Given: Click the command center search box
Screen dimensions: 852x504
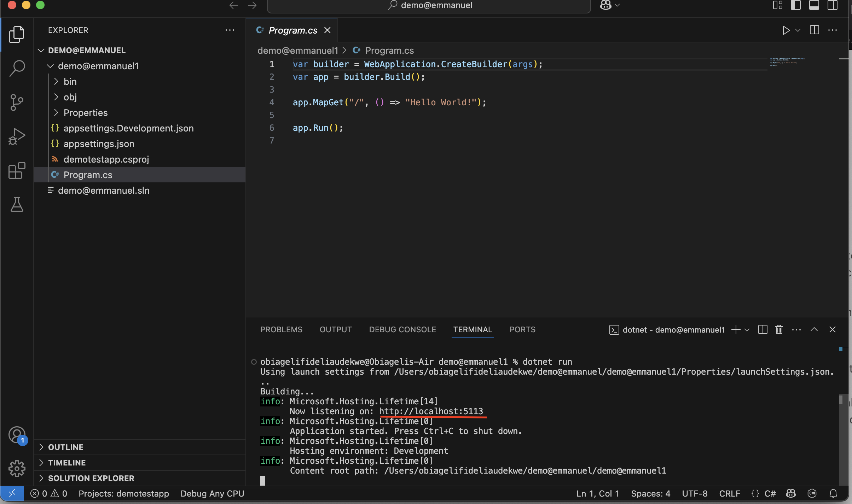Looking at the screenshot, I should (429, 5).
